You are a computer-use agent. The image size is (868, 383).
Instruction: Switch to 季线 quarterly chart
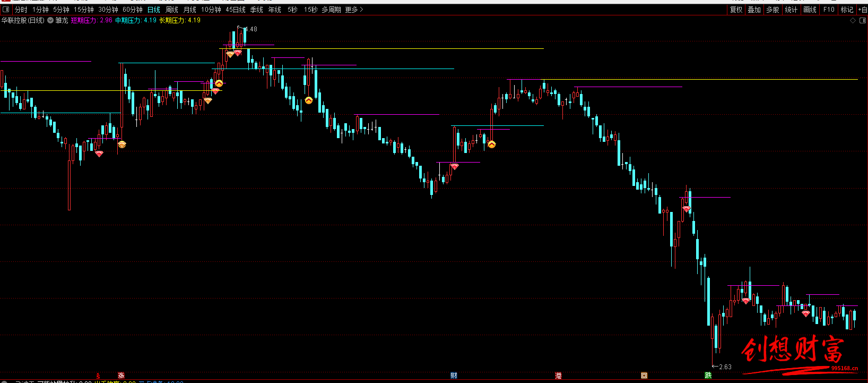[256, 10]
